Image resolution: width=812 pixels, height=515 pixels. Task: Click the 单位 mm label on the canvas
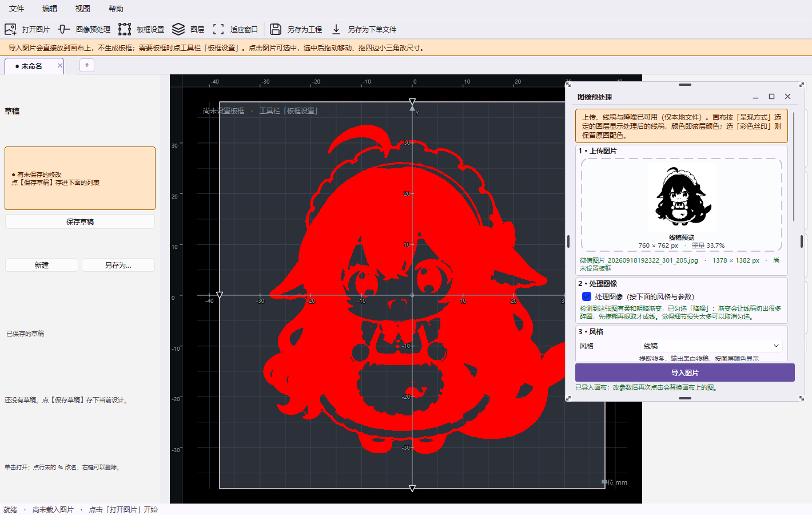click(x=614, y=482)
